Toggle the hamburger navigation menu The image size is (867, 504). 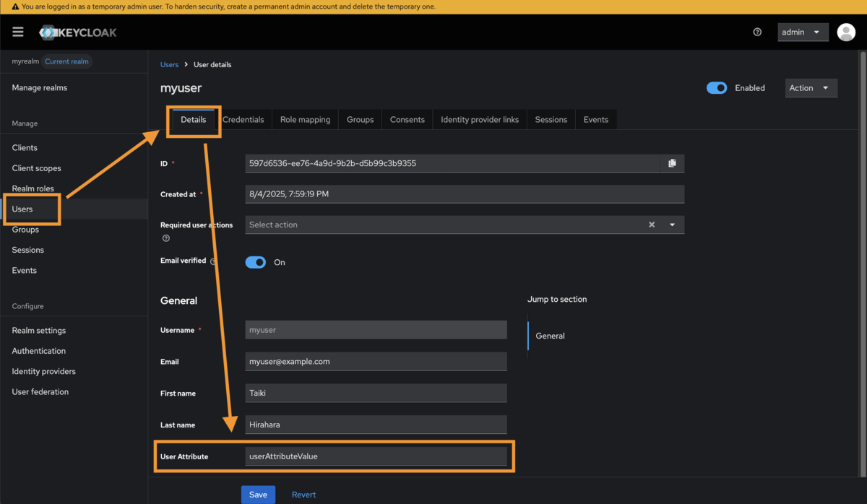tap(18, 32)
